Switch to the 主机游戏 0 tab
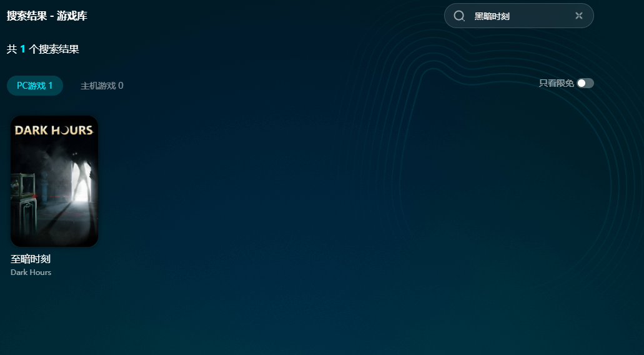Screen dimensions: 644x355 (x=102, y=86)
